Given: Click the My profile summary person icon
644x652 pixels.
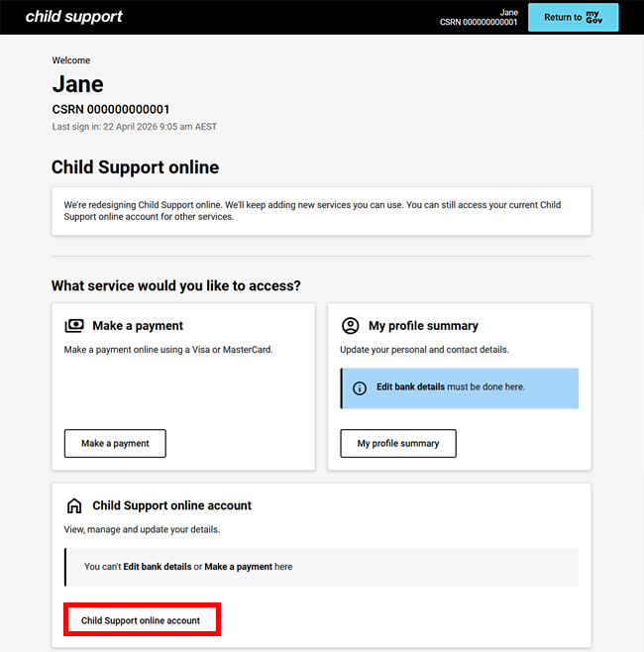Looking at the screenshot, I should tap(350, 326).
